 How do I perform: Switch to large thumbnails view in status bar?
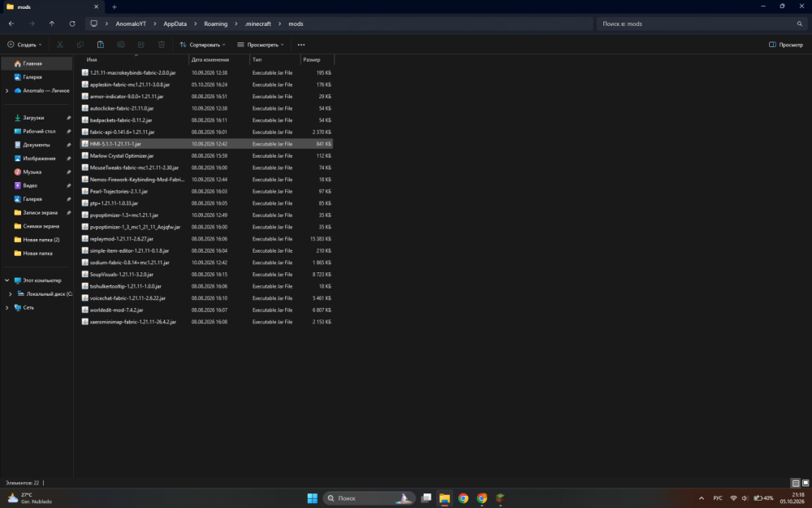click(x=806, y=483)
